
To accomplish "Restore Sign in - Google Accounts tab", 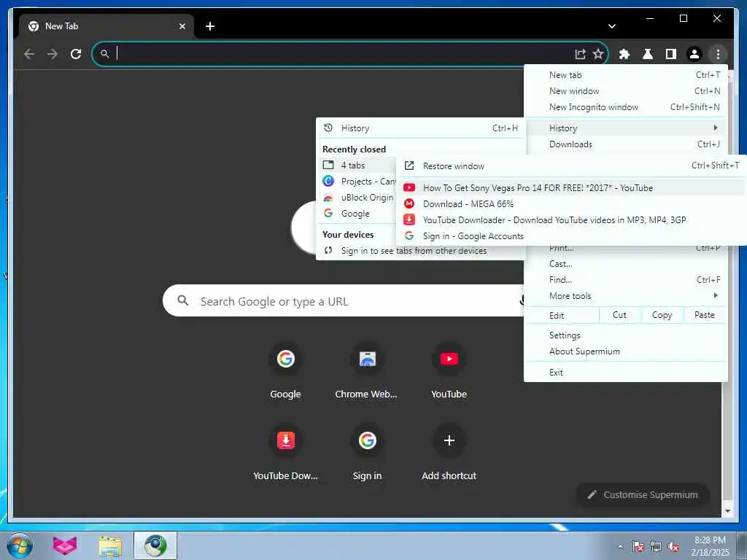I will pyautogui.click(x=571, y=236).
